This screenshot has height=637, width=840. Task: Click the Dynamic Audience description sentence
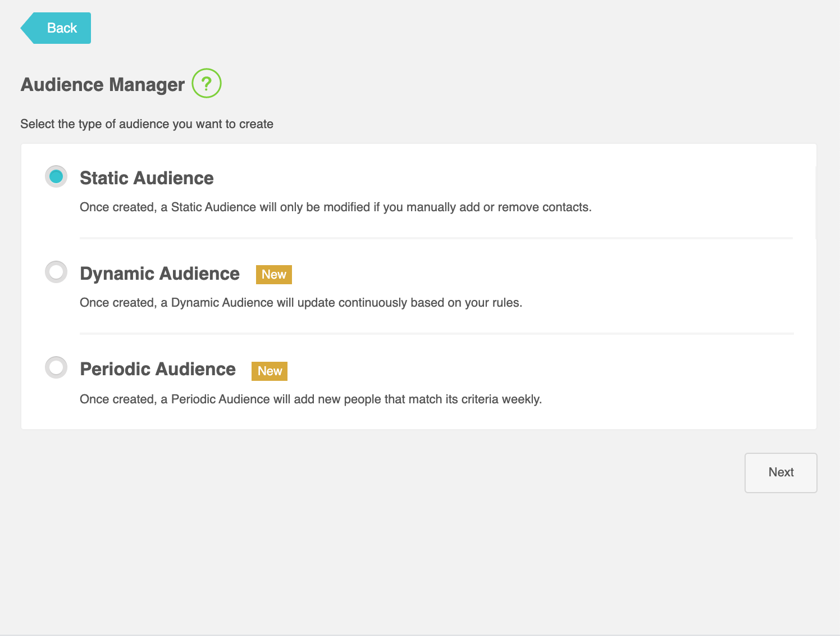coord(301,303)
